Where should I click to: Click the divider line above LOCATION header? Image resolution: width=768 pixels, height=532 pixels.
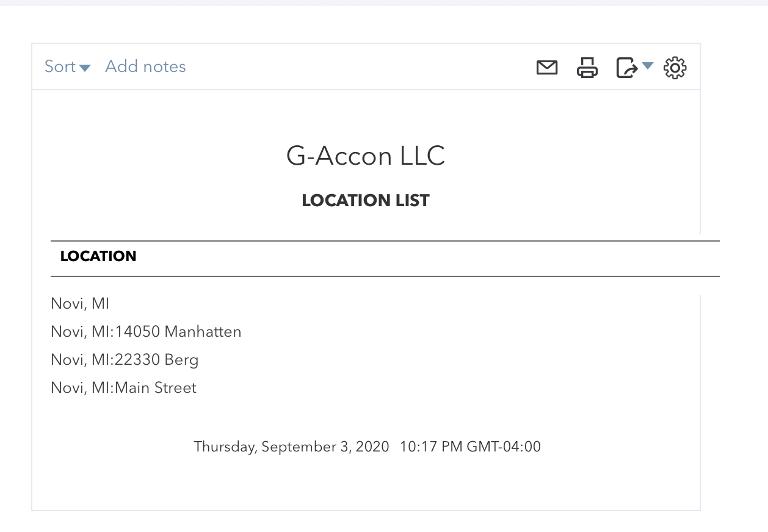point(385,241)
